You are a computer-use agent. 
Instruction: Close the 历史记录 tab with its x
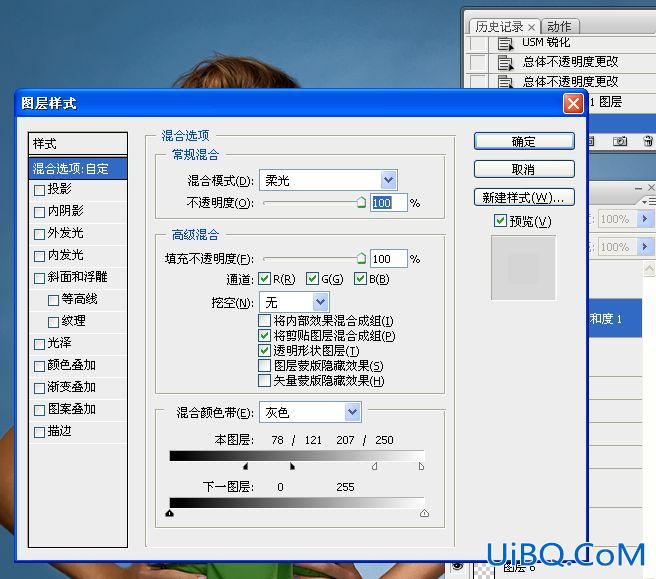531,28
